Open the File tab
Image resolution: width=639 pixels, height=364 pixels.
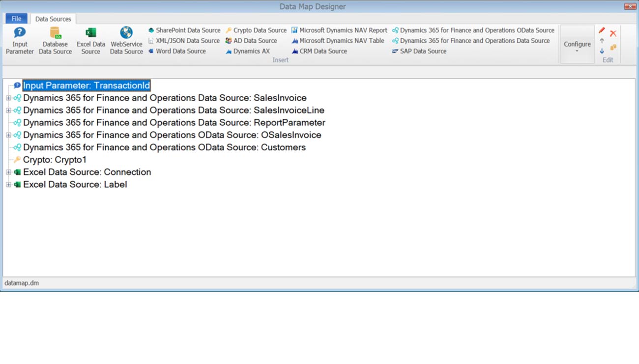16,19
